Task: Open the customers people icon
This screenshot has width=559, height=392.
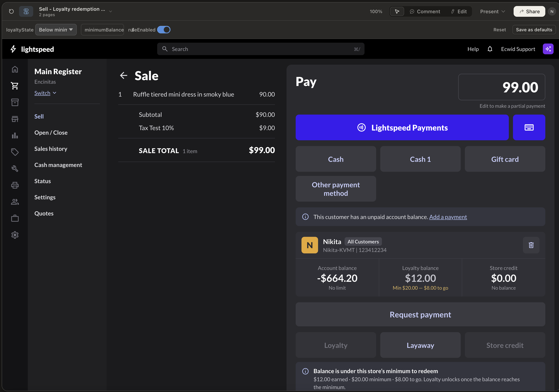Action: coord(15,202)
